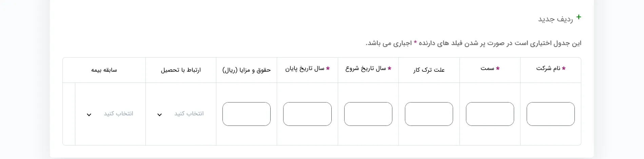Select the 'ارتباط با تحصیل' column header
This screenshot has height=159, width=644.
[x=181, y=70]
